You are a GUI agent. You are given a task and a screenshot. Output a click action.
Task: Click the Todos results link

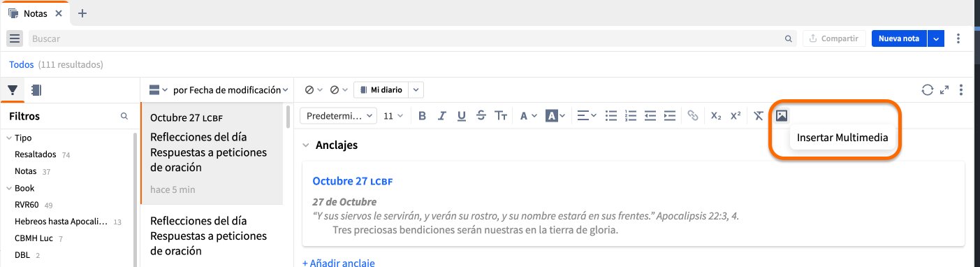click(22, 64)
